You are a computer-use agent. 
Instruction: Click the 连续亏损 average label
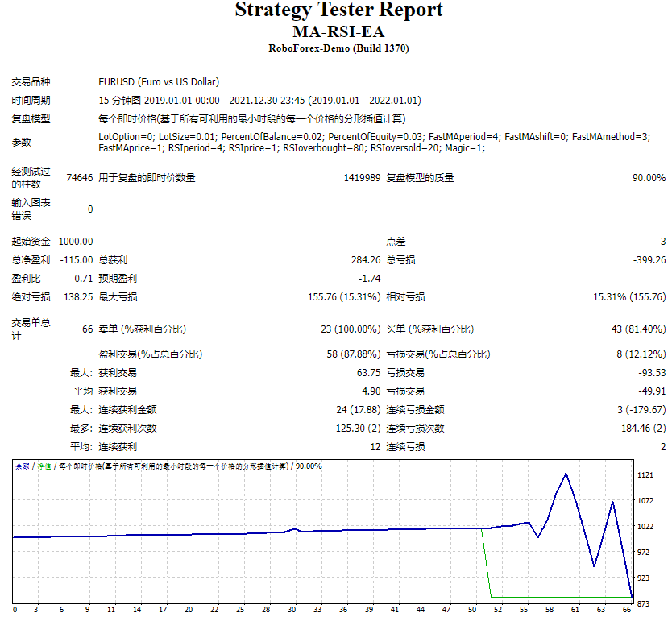(405, 447)
